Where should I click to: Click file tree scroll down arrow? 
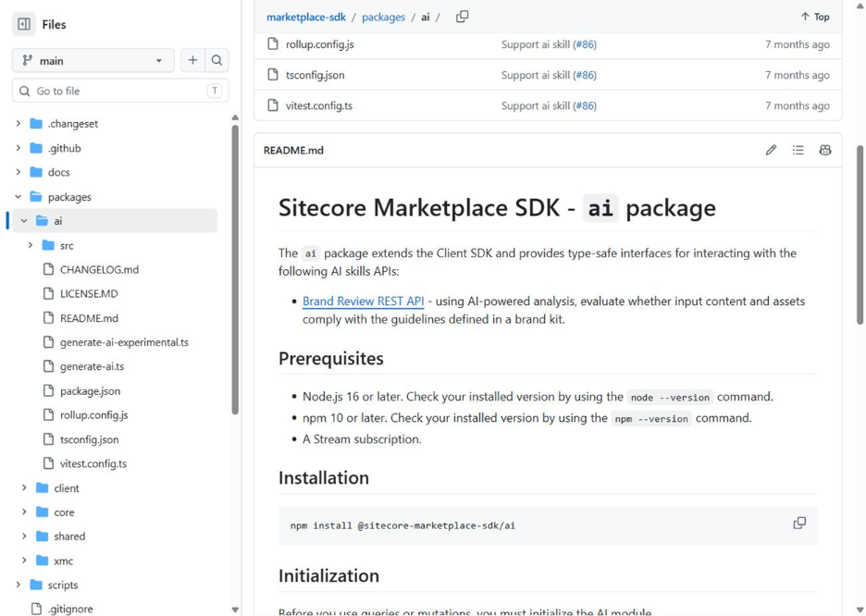(x=235, y=610)
